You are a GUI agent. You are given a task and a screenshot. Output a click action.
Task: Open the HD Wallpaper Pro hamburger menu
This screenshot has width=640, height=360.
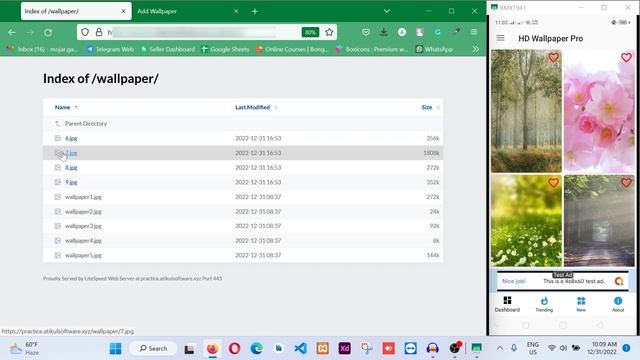pyautogui.click(x=500, y=38)
